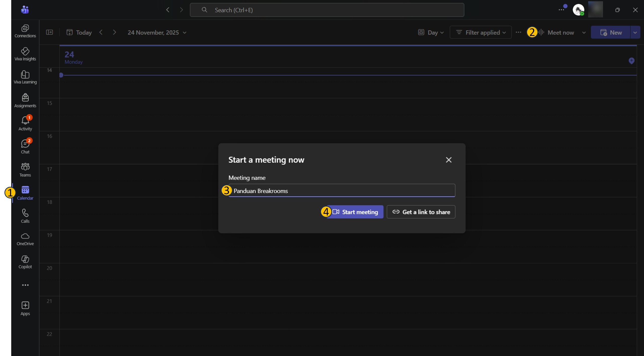
Task: Open the Assignments app
Action: click(25, 100)
